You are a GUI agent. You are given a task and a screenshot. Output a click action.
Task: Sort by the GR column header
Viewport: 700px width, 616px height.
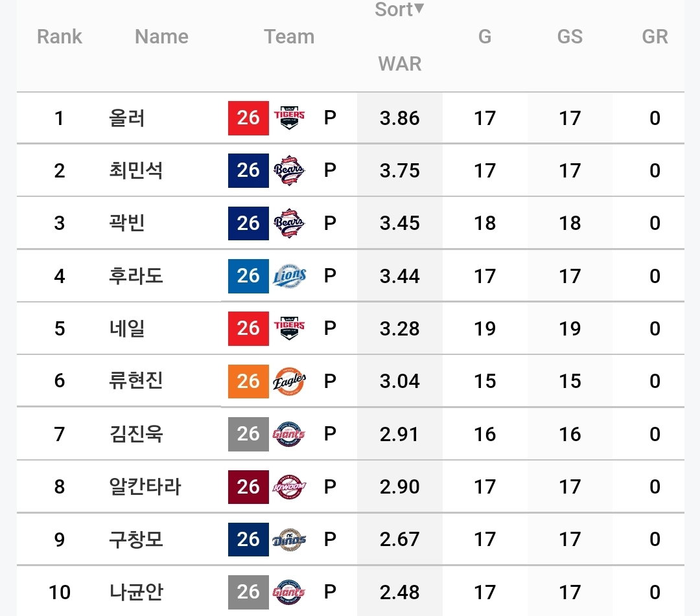click(x=655, y=36)
